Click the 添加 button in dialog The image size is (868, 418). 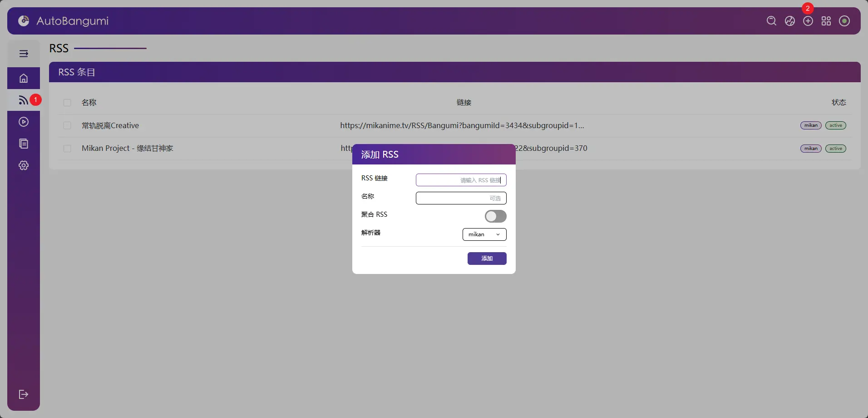487,259
